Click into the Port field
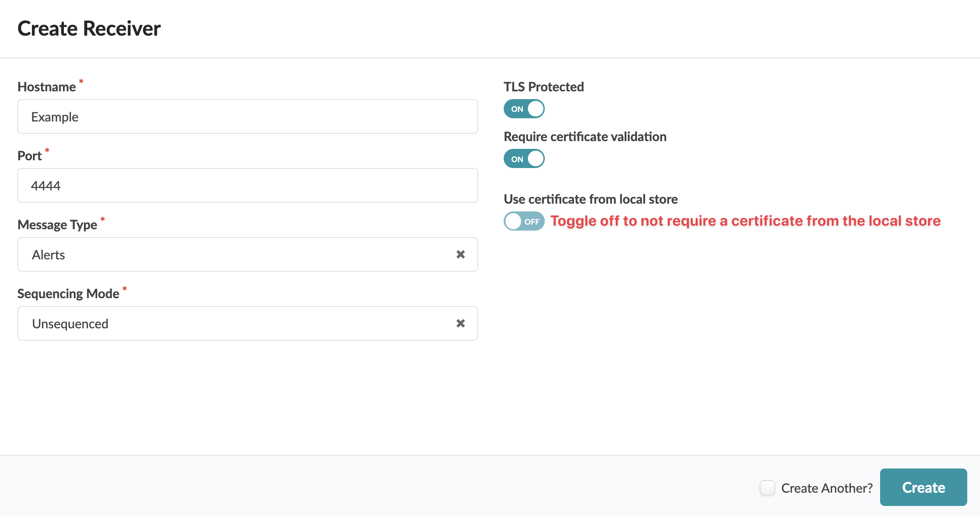The width and height of the screenshot is (980, 516). click(247, 186)
